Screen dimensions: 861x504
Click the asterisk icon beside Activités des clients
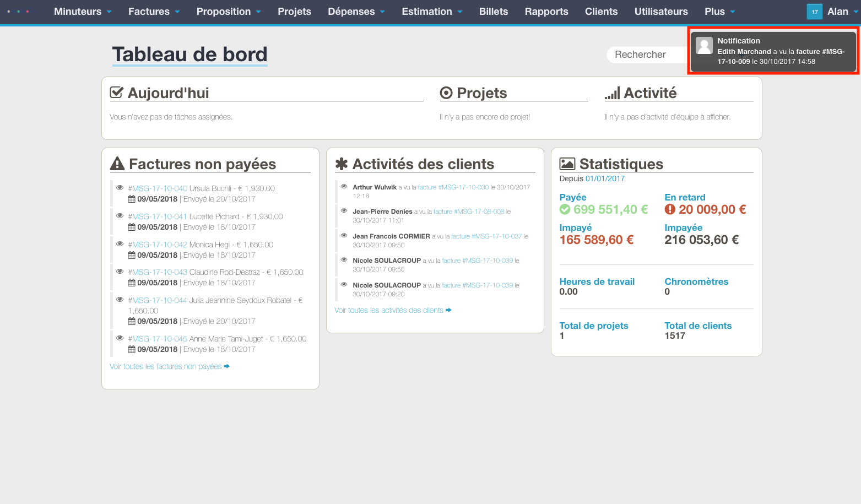(342, 164)
